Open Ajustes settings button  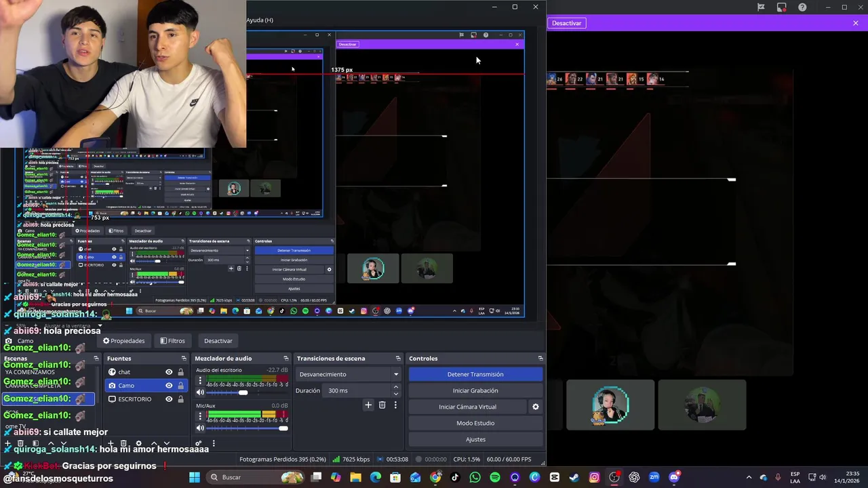(475, 439)
